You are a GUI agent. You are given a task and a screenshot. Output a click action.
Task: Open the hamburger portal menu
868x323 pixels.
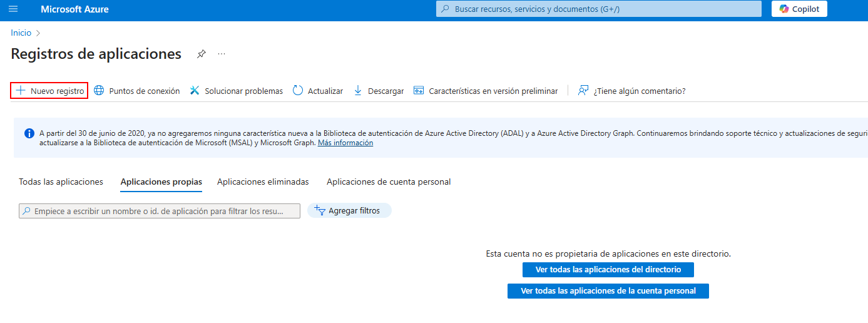13,9
